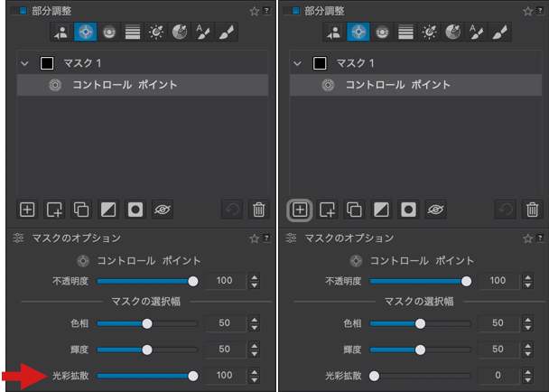
Task: Select Graduated Filter tool in right panel
Action: click(x=405, y=33)
